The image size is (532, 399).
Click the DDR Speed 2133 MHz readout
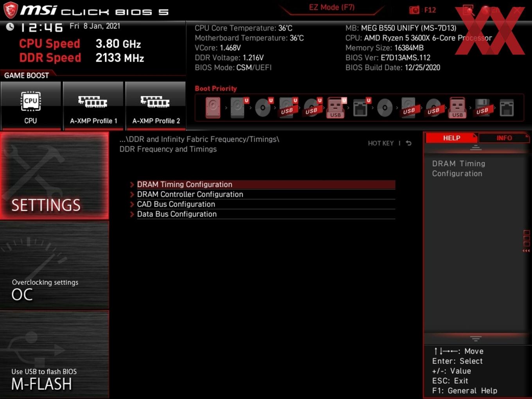(82, 58)
